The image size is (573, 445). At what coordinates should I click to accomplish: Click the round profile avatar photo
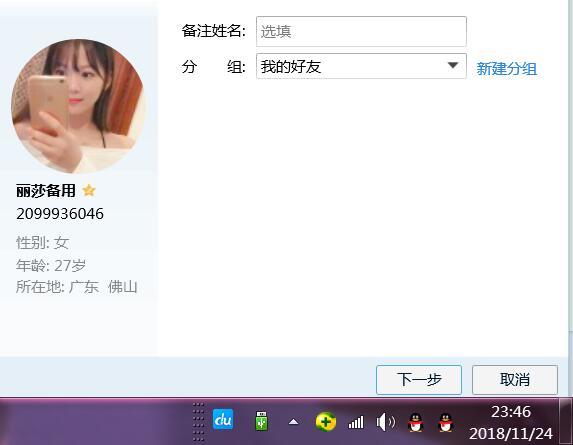tap(77, 106)
